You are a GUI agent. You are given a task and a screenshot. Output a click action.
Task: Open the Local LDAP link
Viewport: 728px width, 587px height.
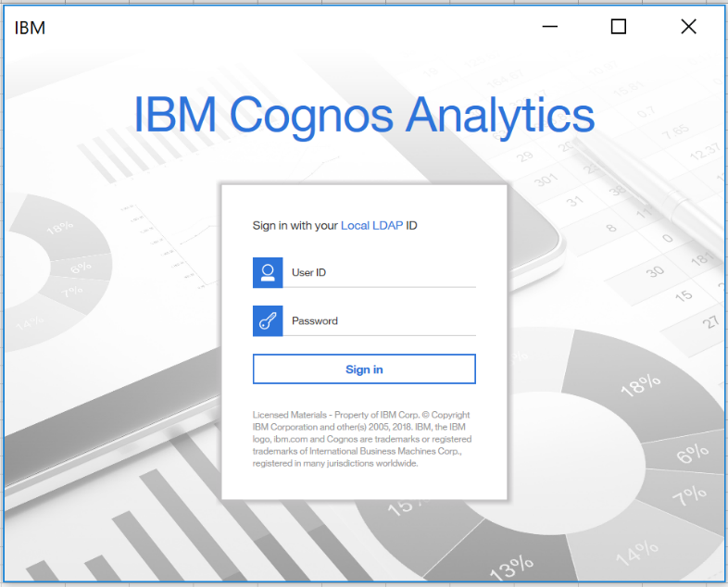(371, 225)
